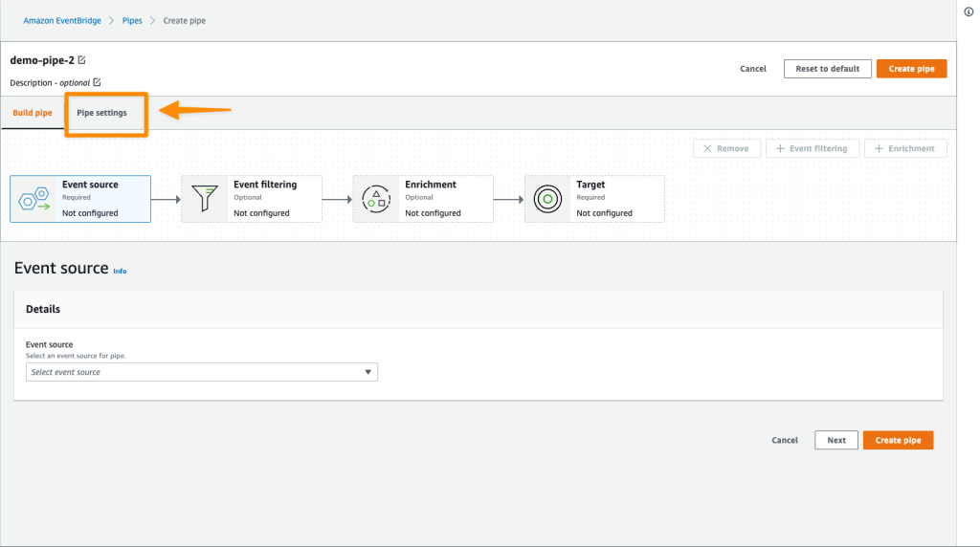
Task: Click the Event filtering funnel icon
Action: [x=205, y=199]
